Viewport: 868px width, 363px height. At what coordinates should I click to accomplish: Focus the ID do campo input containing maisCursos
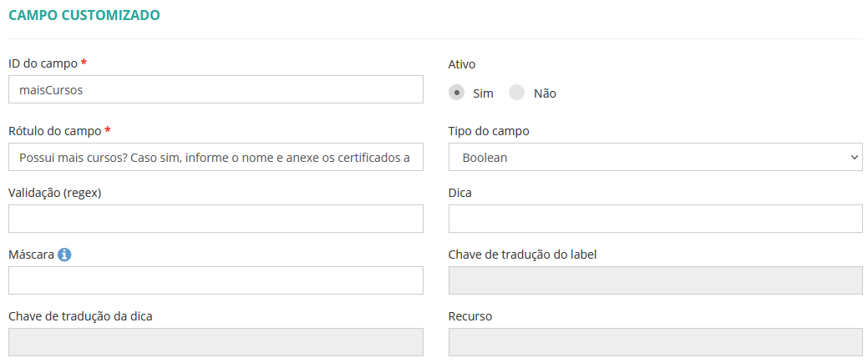coord(216,89)
